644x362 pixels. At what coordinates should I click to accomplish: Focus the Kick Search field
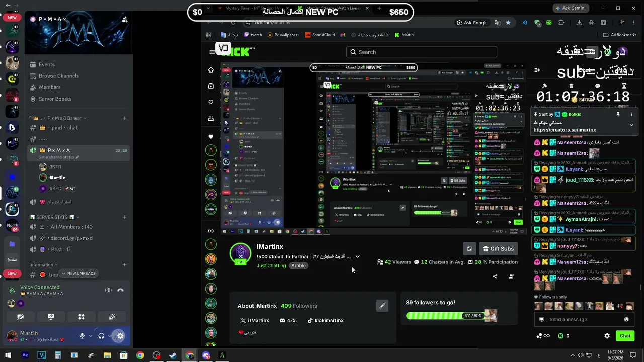point(421,52)
